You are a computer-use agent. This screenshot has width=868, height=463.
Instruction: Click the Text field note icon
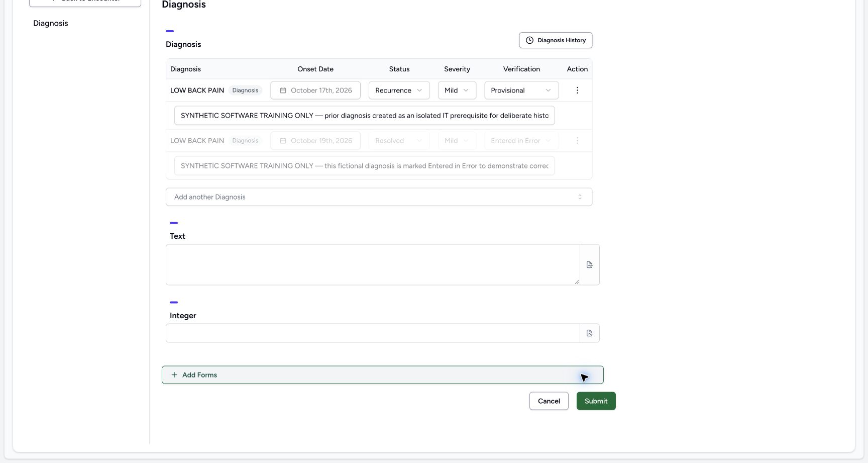point(590,265)
